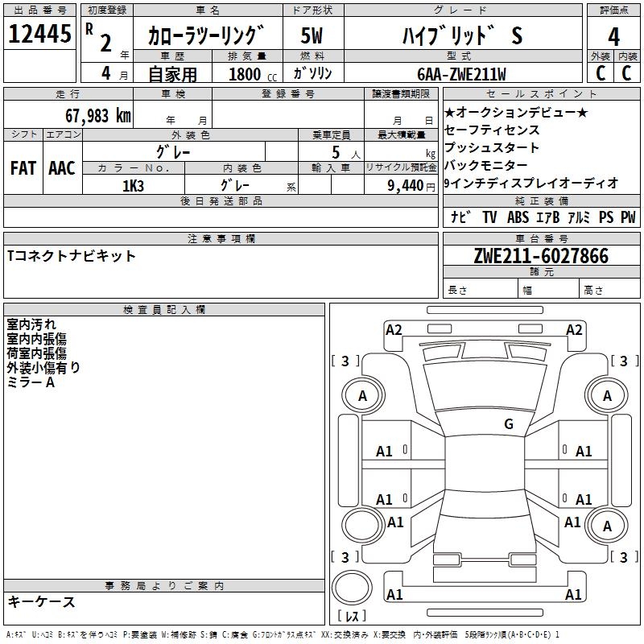This screenshot has width=644, height=644.
Task: Click the 幅 dimension field
Action: click(549, 289)
